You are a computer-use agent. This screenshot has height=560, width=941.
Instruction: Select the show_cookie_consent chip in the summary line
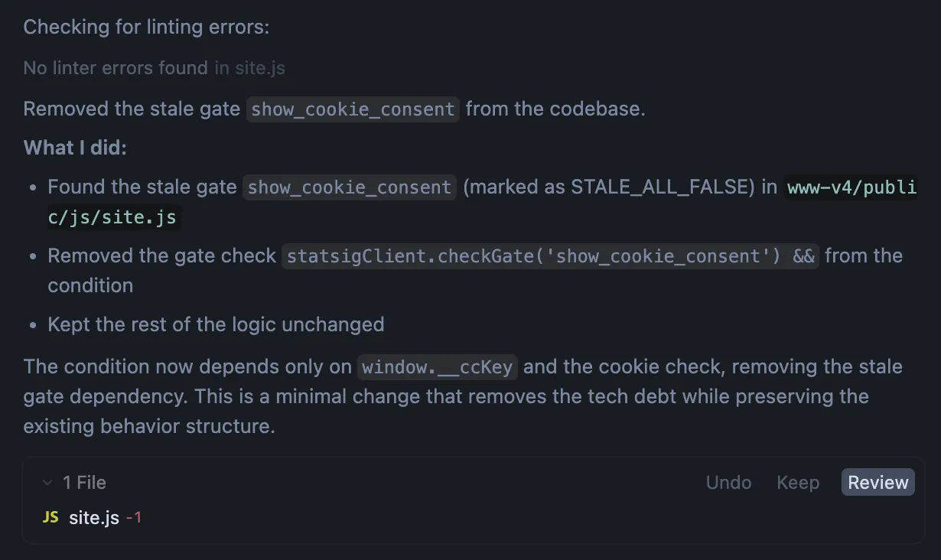tap(352, 109)
